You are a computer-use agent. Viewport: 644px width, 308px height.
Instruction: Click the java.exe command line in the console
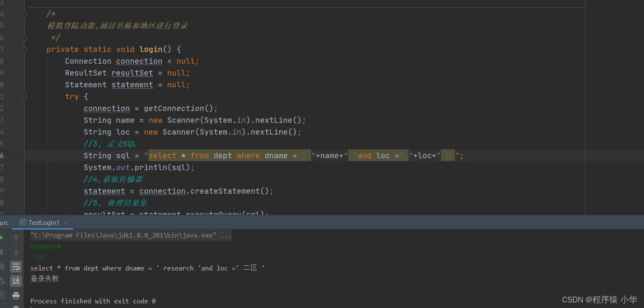coord(131,235)
